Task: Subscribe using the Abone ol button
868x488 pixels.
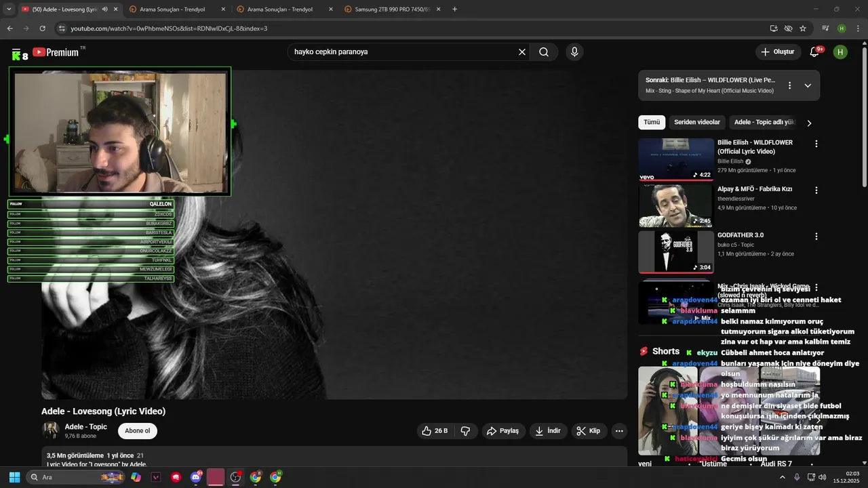Action: coord(138,431)
